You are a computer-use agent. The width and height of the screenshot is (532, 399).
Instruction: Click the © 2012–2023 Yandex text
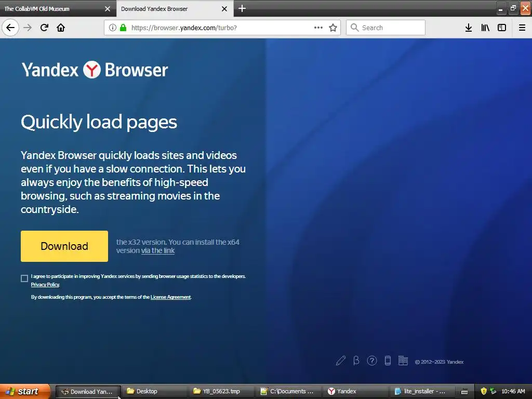pyautogui.click(x=439, y=362)
